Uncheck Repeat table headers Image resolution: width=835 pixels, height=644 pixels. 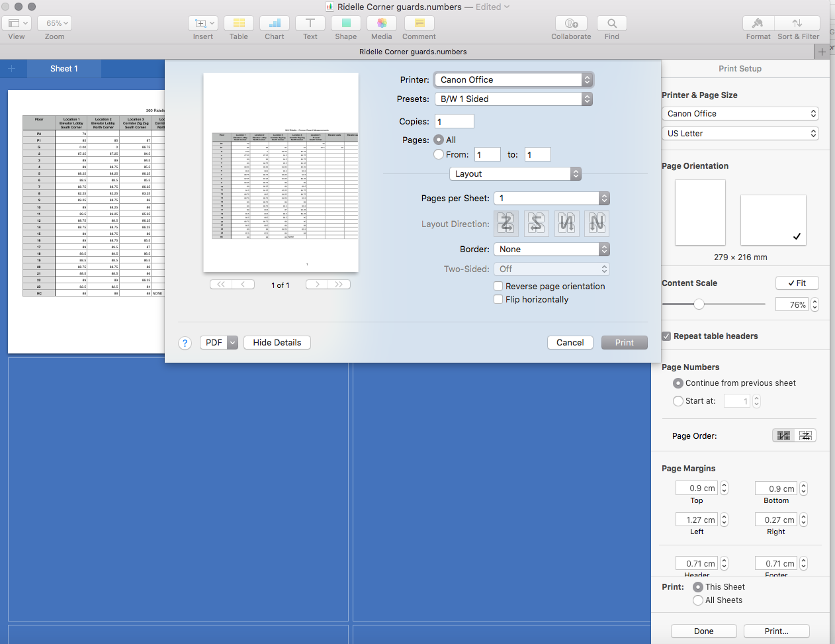tap(667, 336)
